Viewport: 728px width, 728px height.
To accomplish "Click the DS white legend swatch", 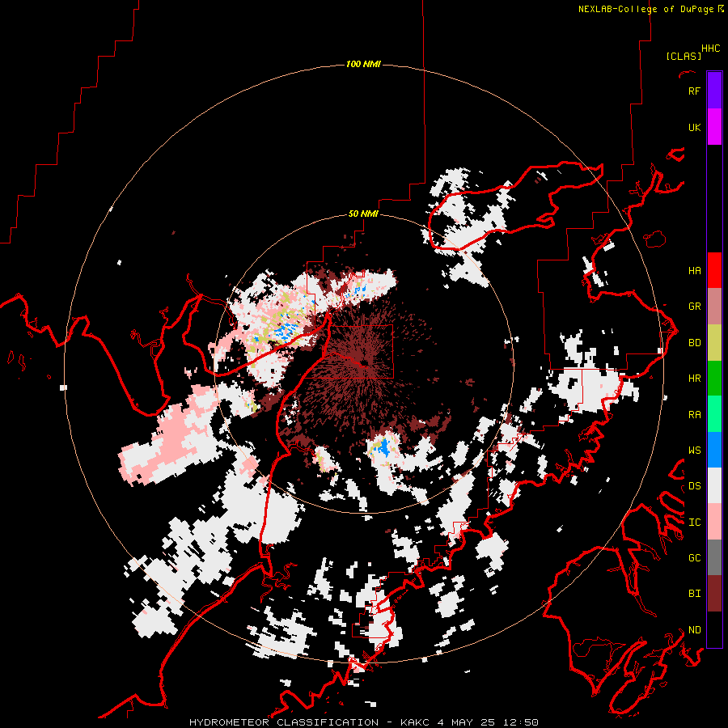I will pyautogui.click(x=714, y=485).
